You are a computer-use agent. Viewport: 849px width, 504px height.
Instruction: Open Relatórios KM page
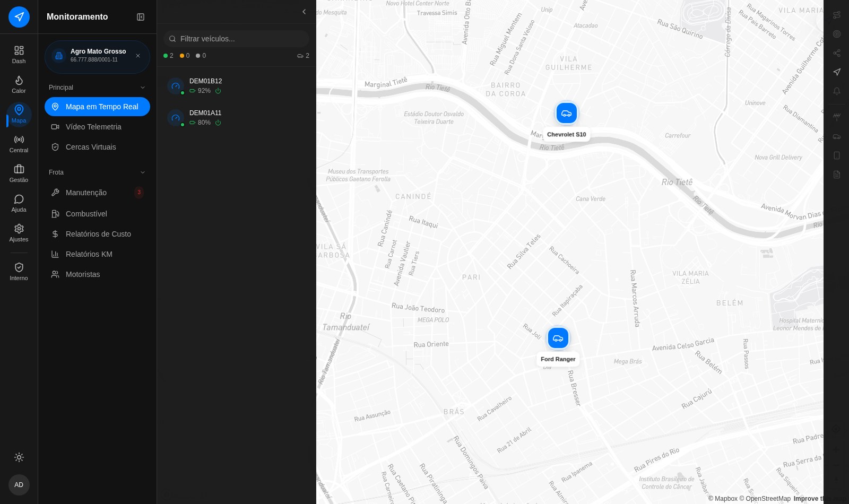pos(97,254)
